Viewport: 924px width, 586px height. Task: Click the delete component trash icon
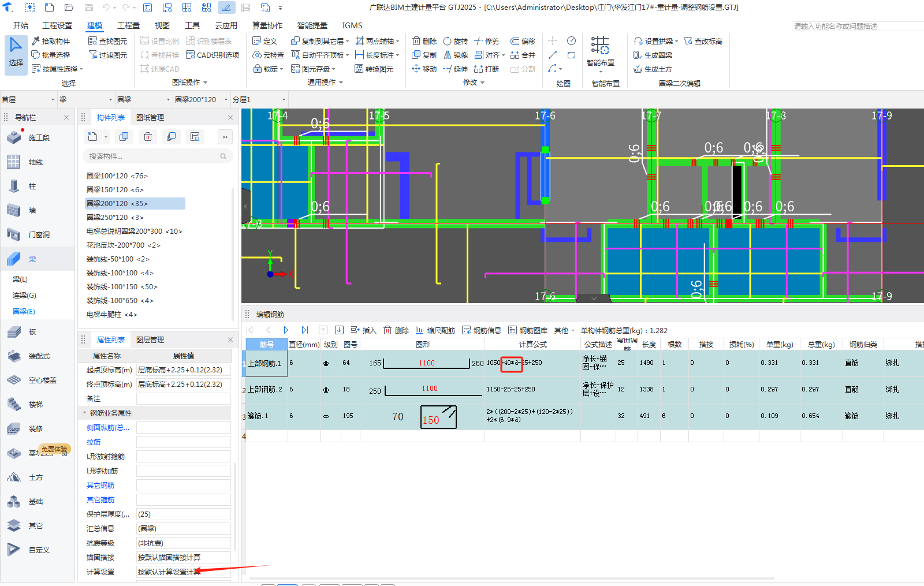tap(148, 137)
